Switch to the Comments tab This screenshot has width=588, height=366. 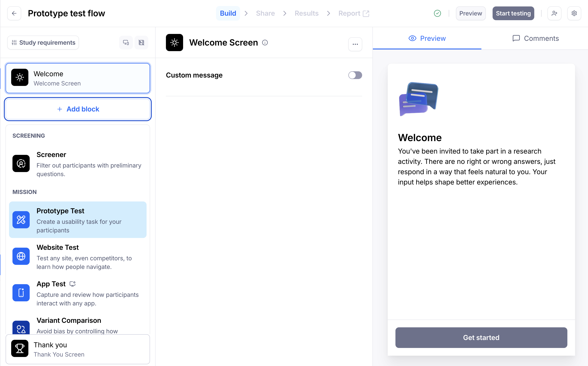point(535,38)
